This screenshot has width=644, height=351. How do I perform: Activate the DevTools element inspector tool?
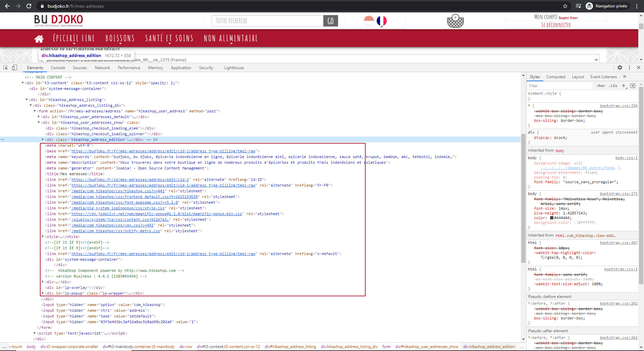pos(5,67)
